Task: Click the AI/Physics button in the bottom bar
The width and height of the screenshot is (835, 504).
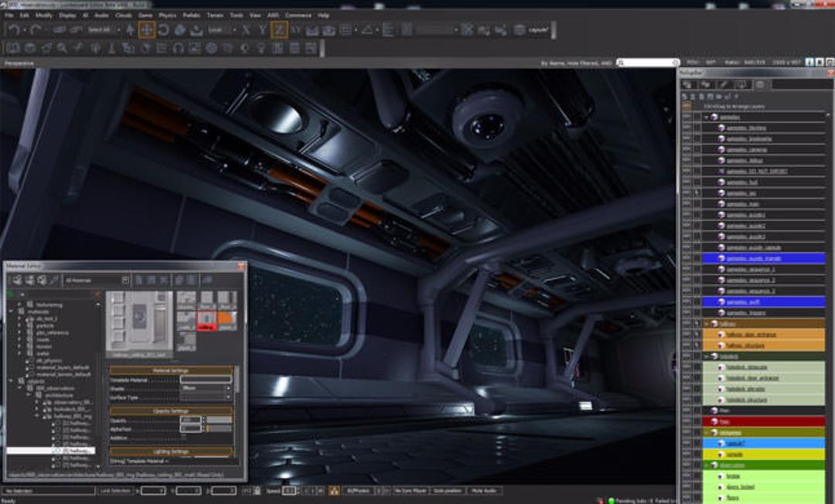Action: click(359, 491)
